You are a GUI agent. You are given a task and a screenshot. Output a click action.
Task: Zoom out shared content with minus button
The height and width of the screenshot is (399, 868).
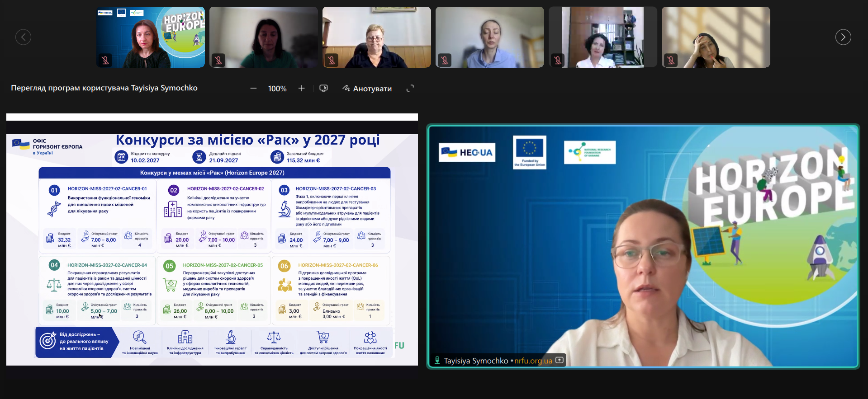(x=253, y=89)
